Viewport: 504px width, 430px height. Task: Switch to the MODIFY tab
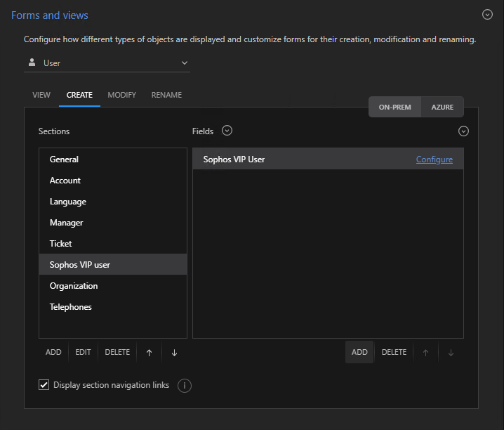click(122, 95)
